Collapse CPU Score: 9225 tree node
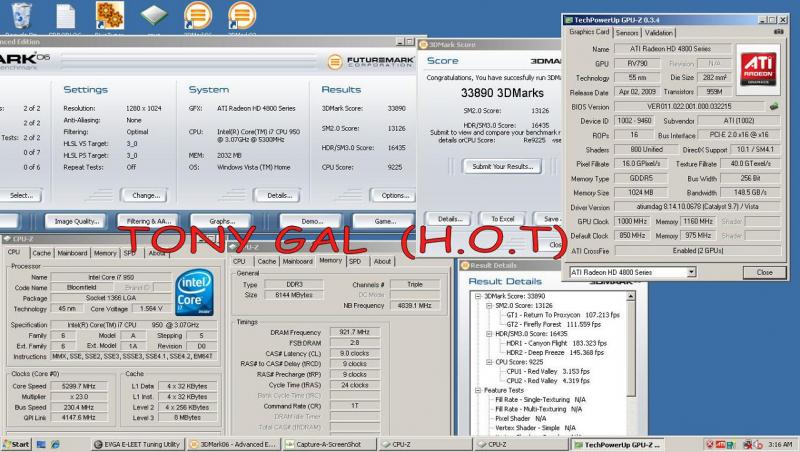This screenshot has width=800, height=452. click(489, 362)
